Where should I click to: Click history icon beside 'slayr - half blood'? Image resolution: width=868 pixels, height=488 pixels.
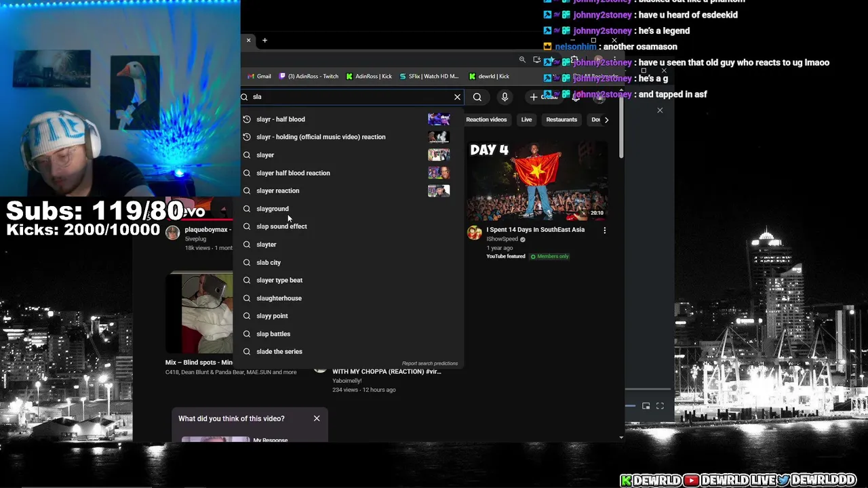point(247,119)
